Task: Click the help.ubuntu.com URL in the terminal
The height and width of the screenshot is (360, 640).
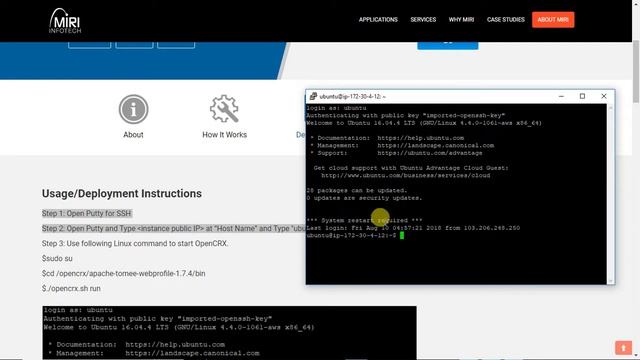Action: pos(420,138)
